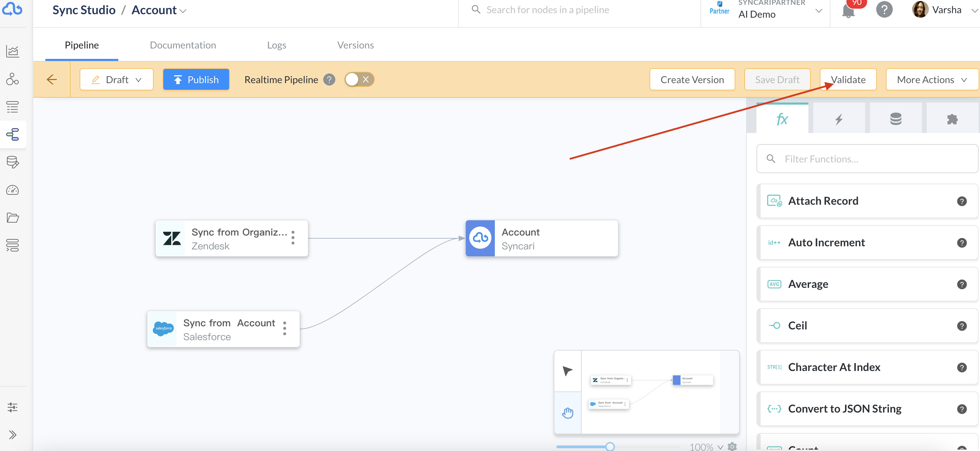Click the Create Version button

[x=692, y=79]
